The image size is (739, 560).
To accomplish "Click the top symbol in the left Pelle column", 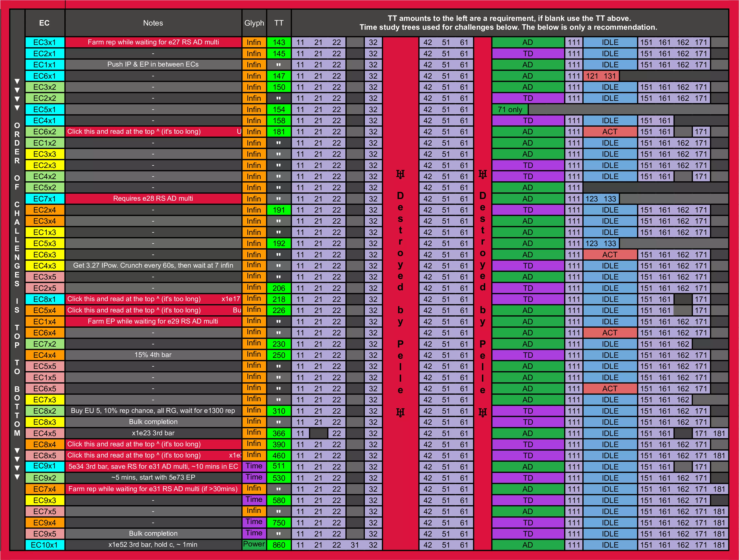I will [400, 174].
